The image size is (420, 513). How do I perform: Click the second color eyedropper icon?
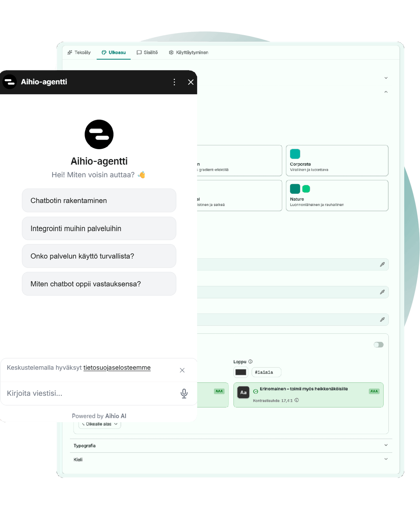click(x=382, y=292)
